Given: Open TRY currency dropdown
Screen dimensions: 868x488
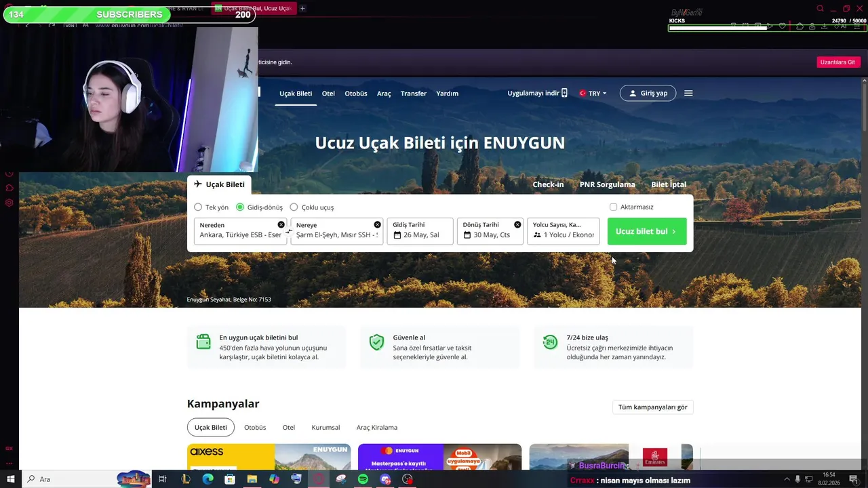Looking at the screenshot, I should tap(593, 93).
